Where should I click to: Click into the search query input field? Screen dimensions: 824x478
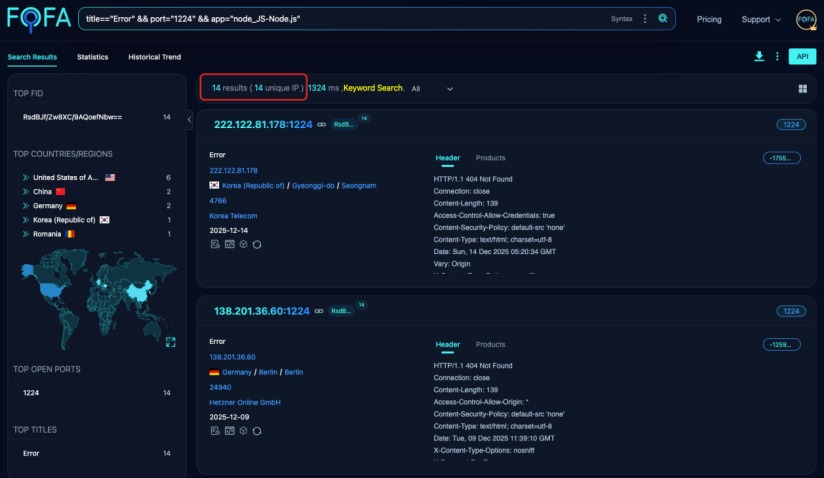[x=340, y=19]
